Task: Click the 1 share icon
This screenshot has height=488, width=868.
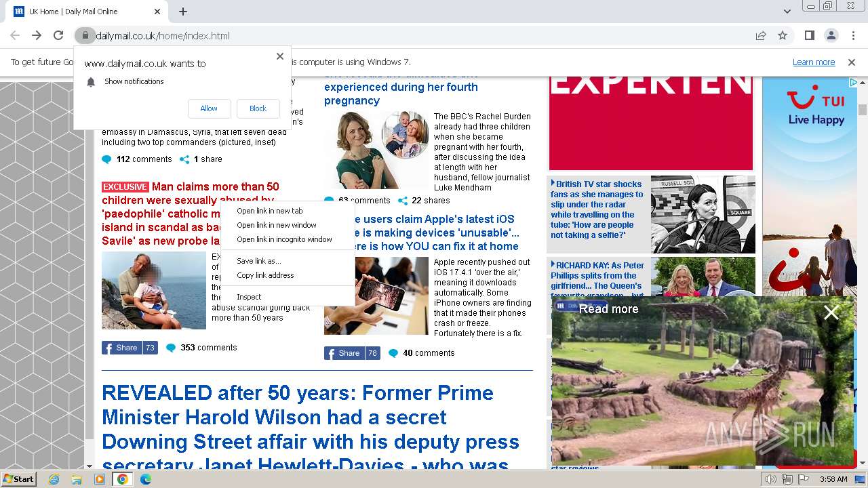Action: click(184, 160)
